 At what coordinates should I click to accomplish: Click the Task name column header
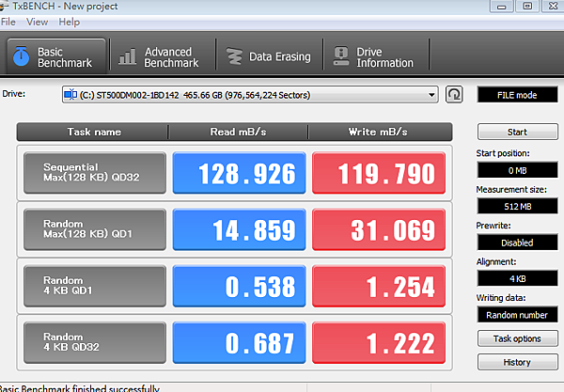point(92,132)
